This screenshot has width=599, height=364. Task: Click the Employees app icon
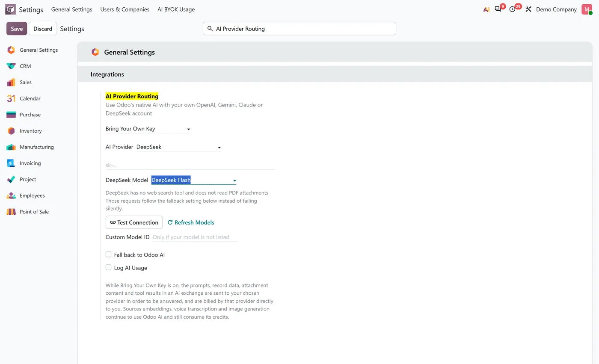tap(11, 196)
